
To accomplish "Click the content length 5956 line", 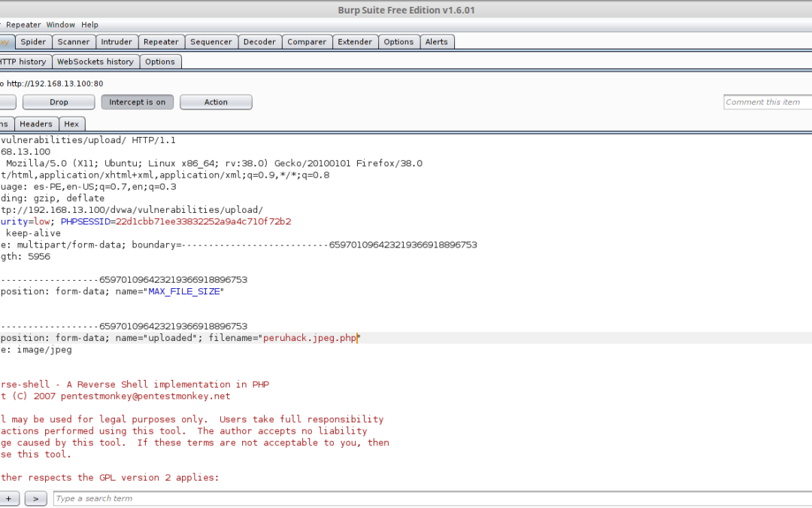I will tap(26, 257).
